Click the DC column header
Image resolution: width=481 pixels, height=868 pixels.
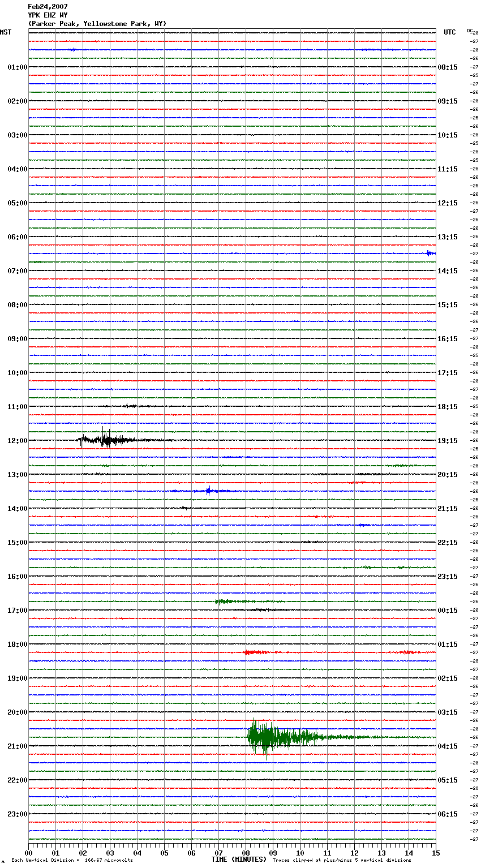(470, 31)
